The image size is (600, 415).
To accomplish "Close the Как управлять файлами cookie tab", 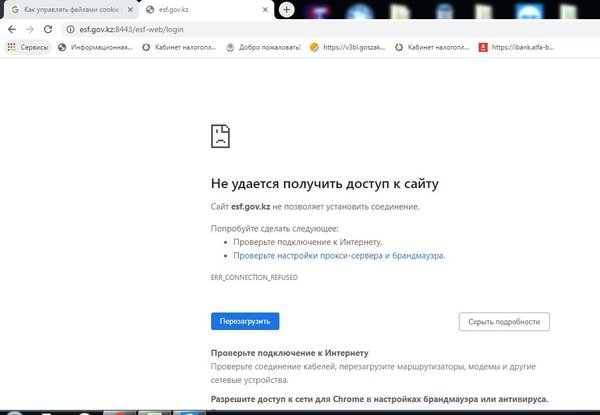I will point(130,10).
